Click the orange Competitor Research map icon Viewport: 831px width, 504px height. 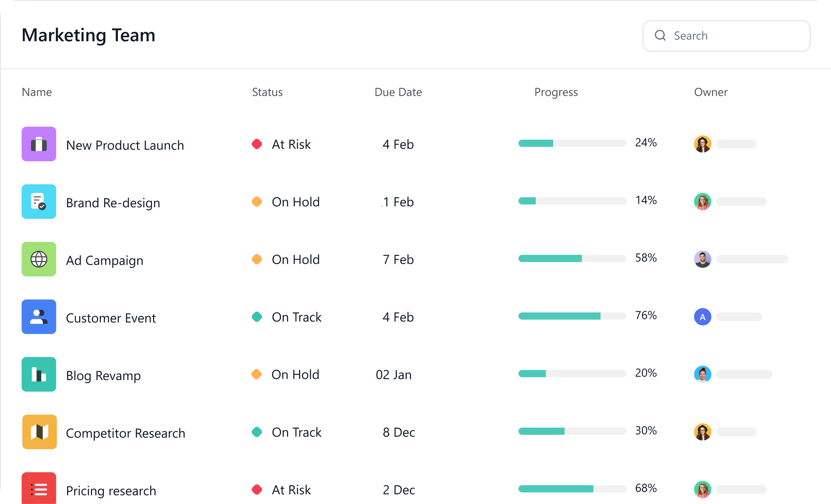(x=40, y=432)
